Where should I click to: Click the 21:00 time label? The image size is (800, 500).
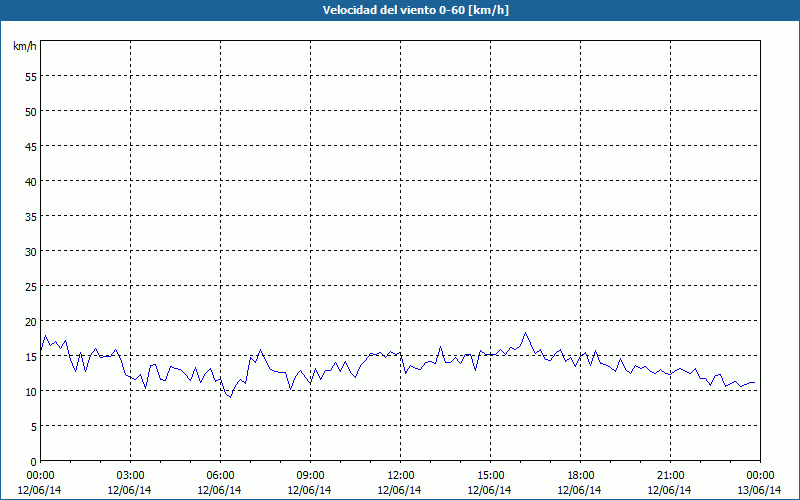670,476
